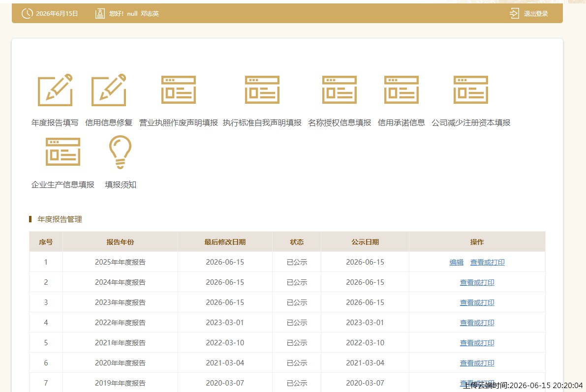Click the 2019年年度报告 cell

click(120, 384)
